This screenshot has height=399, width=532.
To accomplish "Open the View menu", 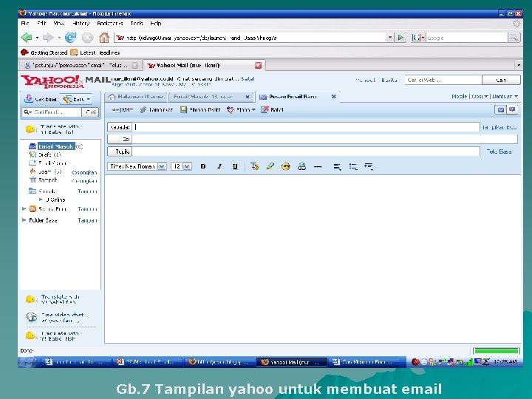I will (x=58, y=24).
